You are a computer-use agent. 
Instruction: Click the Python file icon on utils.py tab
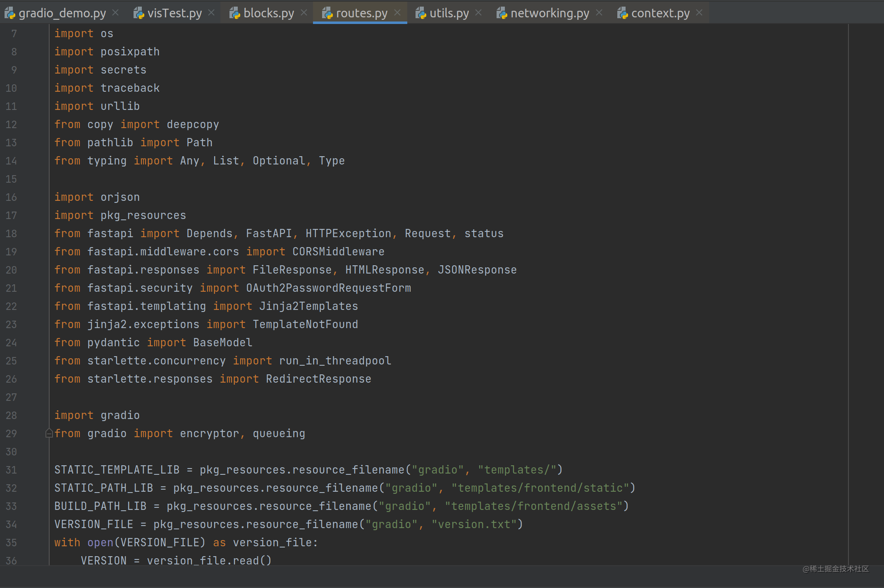[x=421, y=13]
